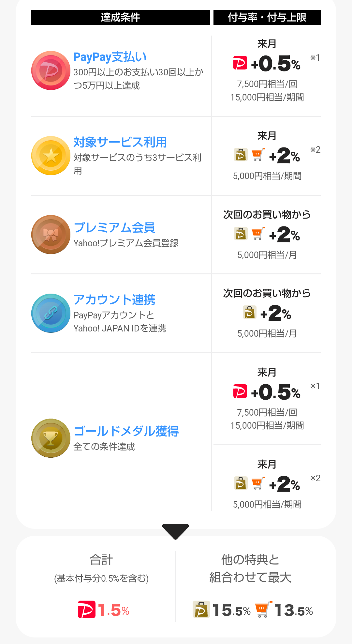Open the プレミアム会員 link
This screenshot has width=352, height=644.
click(114, 227)
